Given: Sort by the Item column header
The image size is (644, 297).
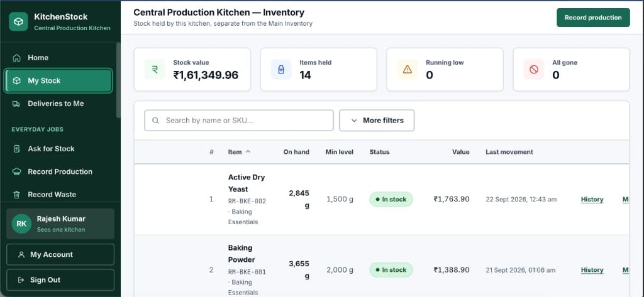Looking at the screenshot, I should coord(239,152).
